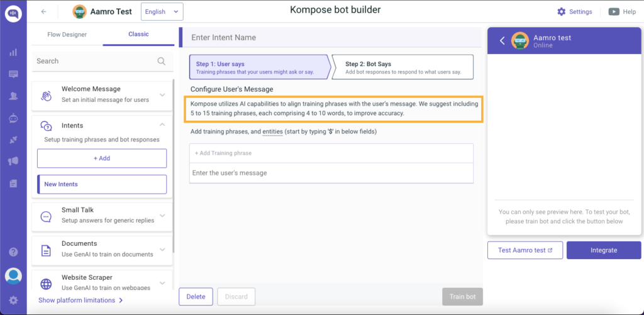The image size is (644, 315).
Task: Click the Welcome Message waving hand icon
Action: pos(46,96)
